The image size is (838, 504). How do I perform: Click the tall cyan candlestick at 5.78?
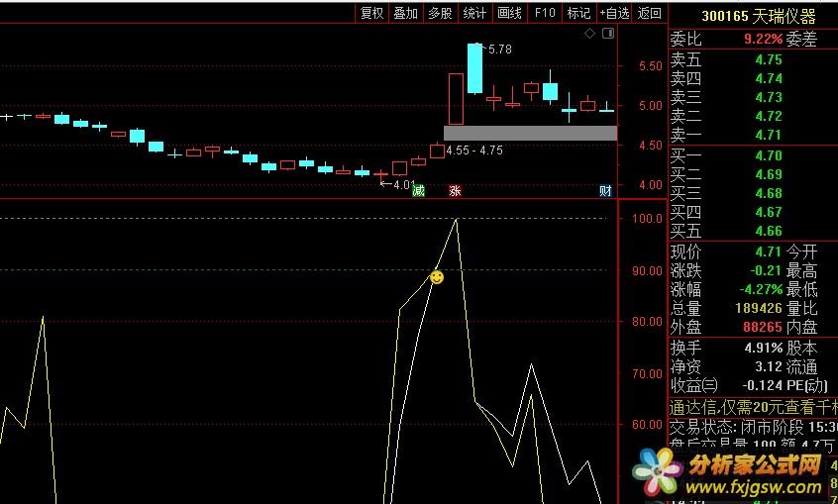pyautogui.click(x=474, y=68)
